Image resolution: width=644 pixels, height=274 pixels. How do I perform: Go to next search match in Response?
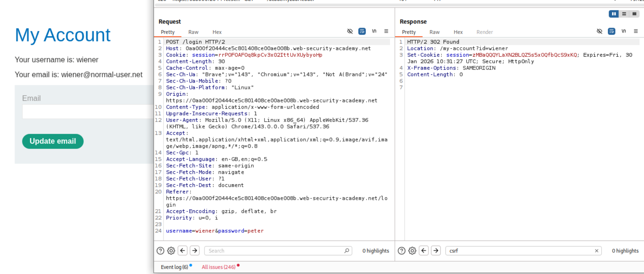436,251
